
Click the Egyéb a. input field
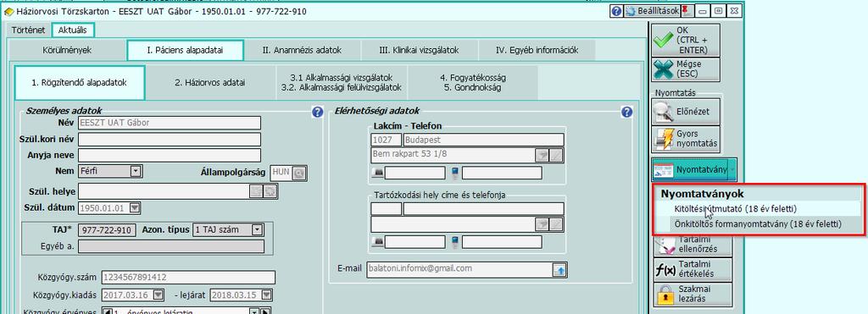(171, 246)
